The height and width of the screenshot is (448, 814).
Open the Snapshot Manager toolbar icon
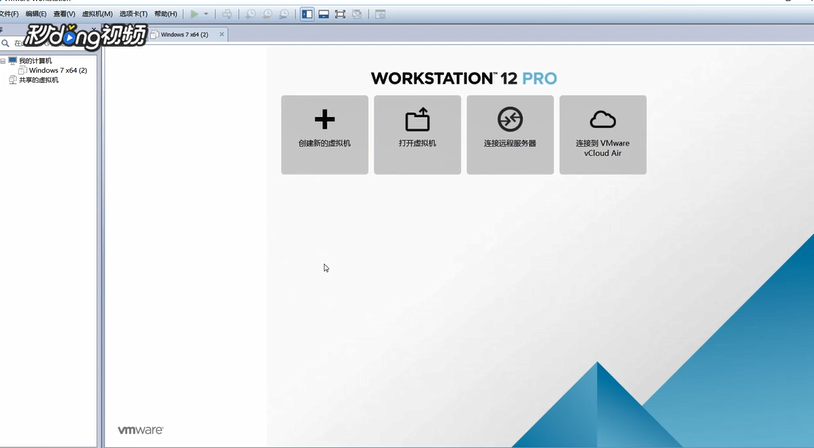[284, 14]
